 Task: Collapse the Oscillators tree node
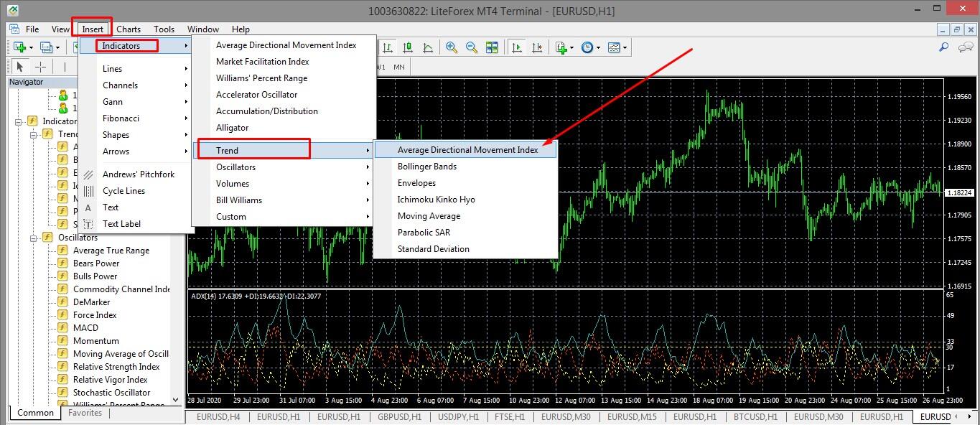[34, 238]
